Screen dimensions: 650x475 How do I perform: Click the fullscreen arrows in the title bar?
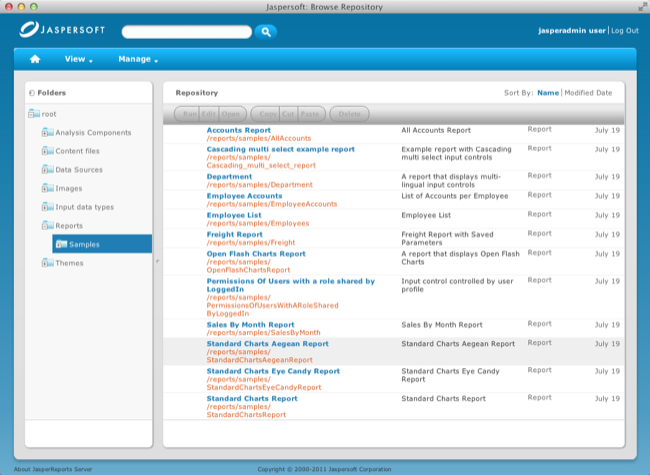tap(643, 7)
